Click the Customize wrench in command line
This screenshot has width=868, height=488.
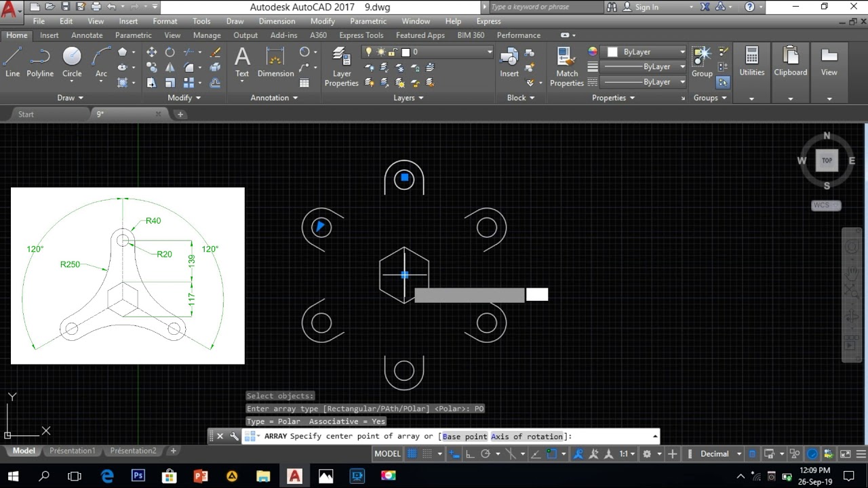click(234, 436)
